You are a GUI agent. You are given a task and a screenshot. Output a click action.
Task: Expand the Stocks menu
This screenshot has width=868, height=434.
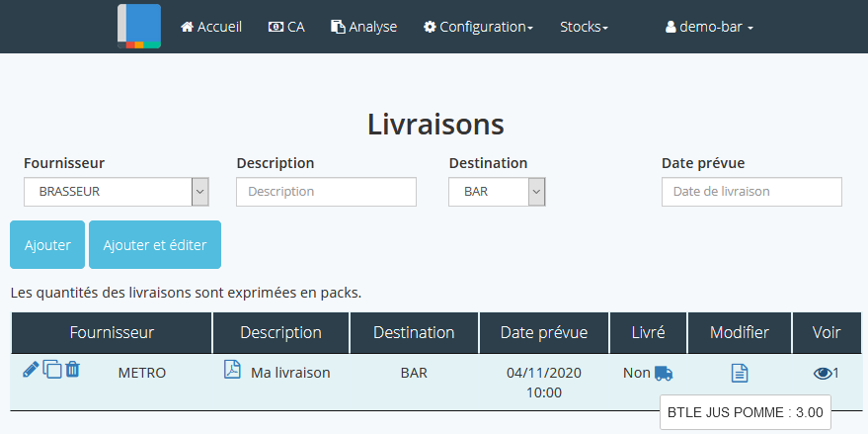[584, 27]
